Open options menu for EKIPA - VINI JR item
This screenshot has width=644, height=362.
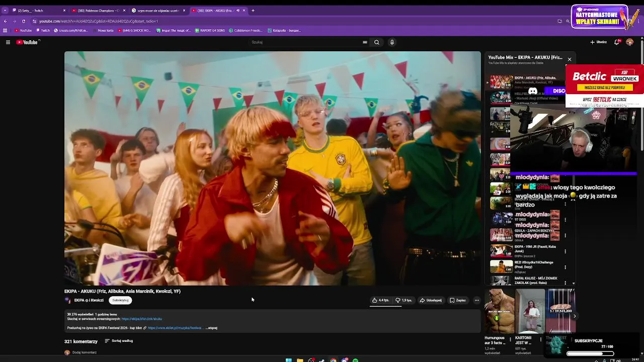pyautogui.click(x=566, y=251)
